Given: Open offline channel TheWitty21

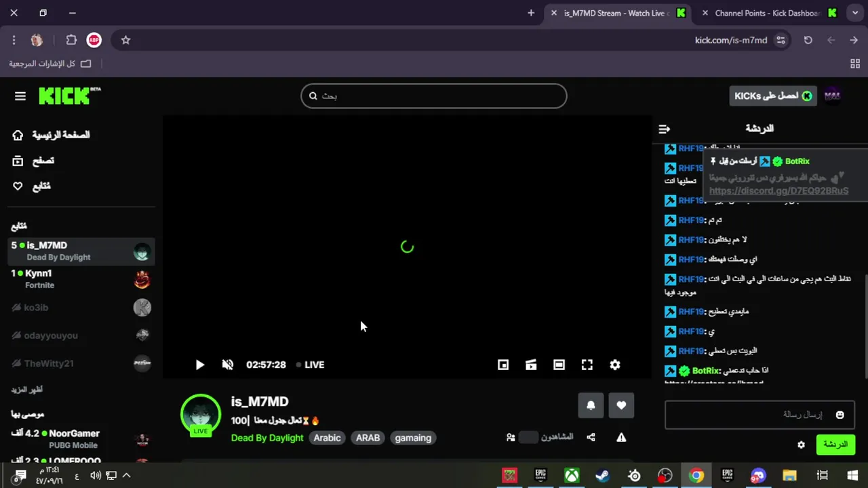Looking at the screenshot, I should (81, 363).
